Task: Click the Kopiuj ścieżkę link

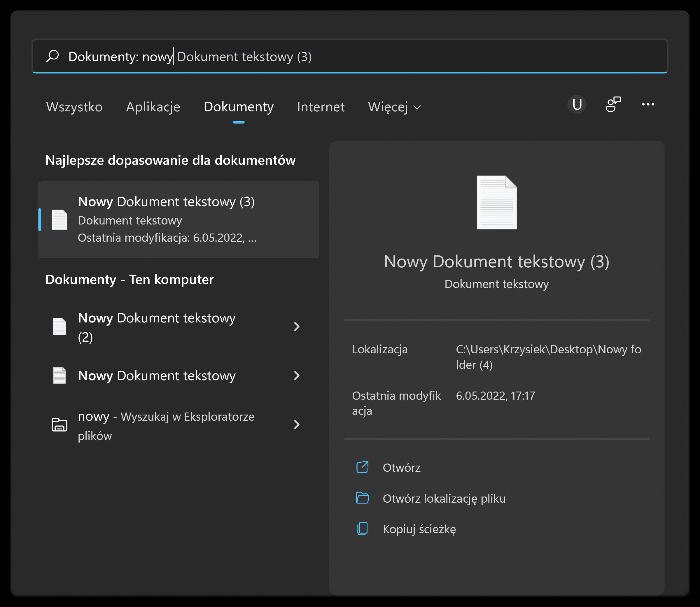Action: pyautogui.click(x=419, y=529)
